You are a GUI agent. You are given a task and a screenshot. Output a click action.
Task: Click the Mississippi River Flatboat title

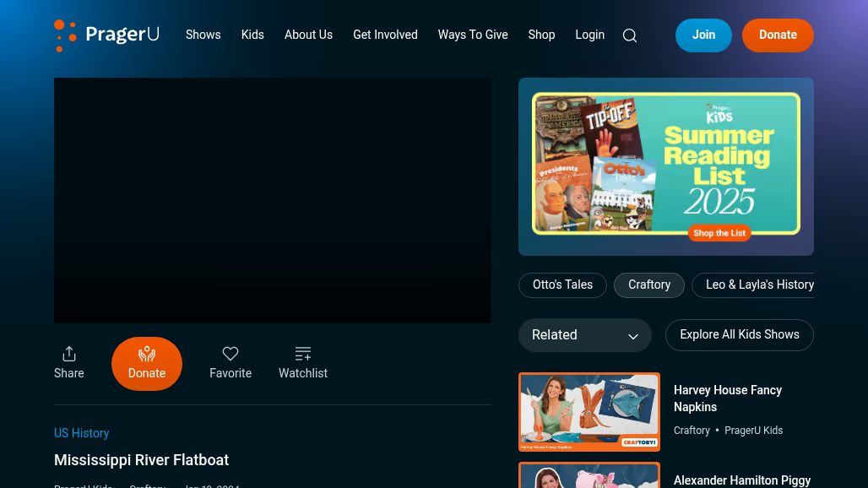click(141, 460)
